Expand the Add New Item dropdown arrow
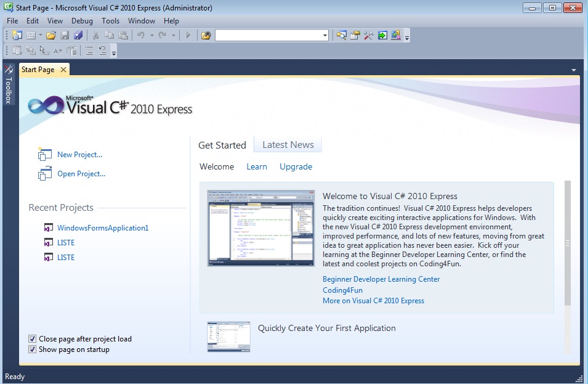 coord(40,35)
